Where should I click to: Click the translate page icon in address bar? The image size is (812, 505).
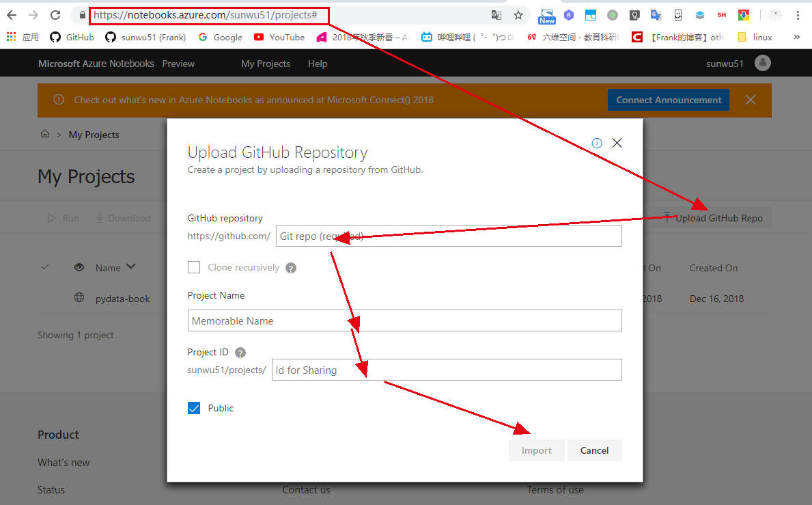coord(496,16)
